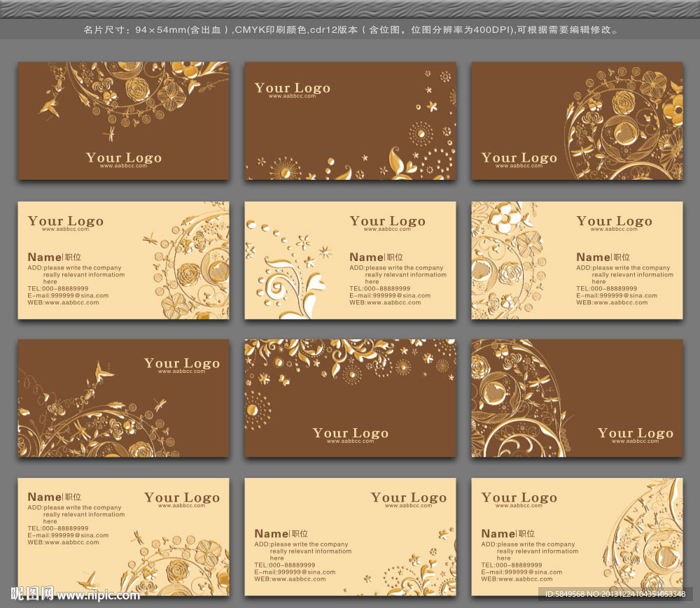Open cream card with white swirl plant and stars
This screenshot has height=608, width=700.
(351, 260)
